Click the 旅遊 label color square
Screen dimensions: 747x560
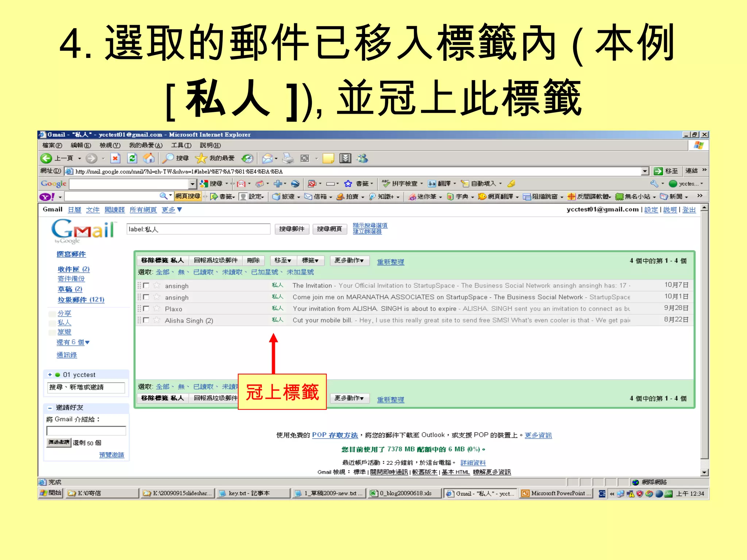tap(52, 332)
